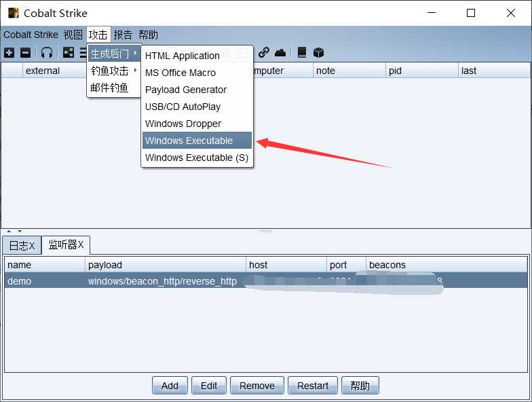Image resolution: width=532 pixels, height=402 pixels.
Task: Select Payload Generator entry
Action: point(197,90)
